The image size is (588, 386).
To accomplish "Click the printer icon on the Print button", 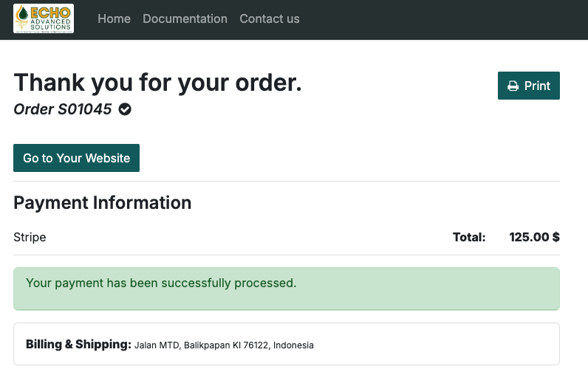I will [513, 86].
